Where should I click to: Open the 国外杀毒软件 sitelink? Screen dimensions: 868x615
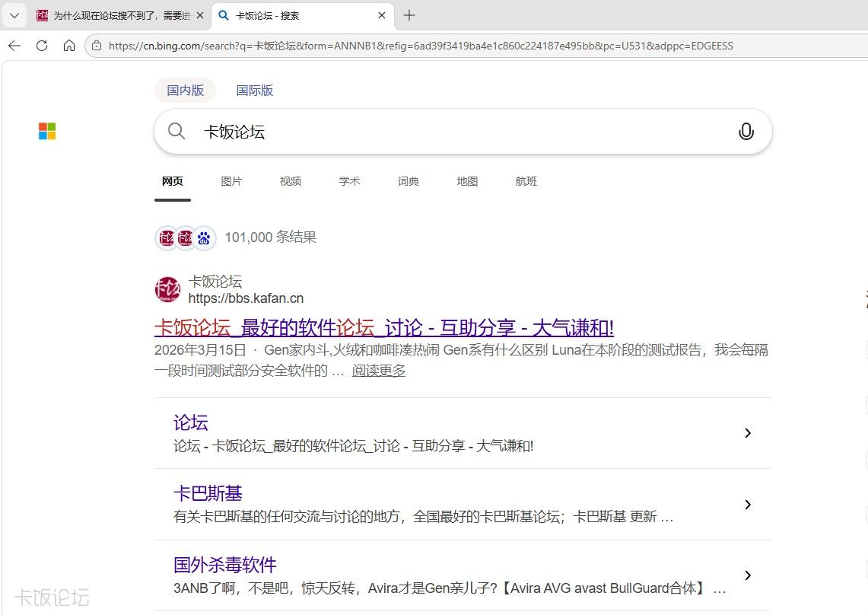click(x=224, y=565)
